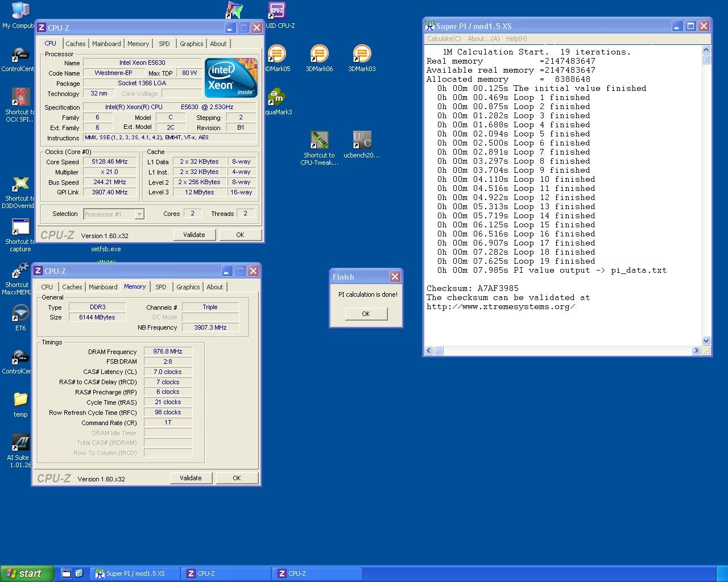Launch the D3DOverrider shortcut icon
This screenshot has width=728, height=582.
coord(20,184)
